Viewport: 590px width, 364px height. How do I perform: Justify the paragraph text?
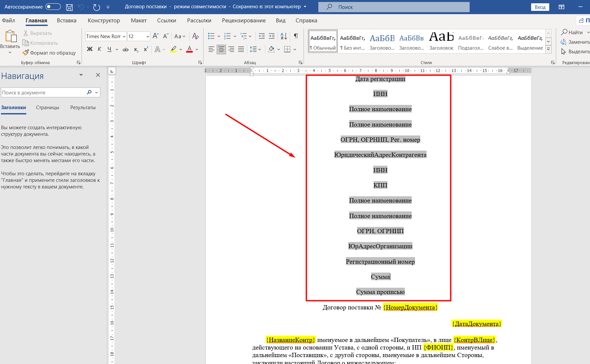pyautogui.click(x=241, y=49)
